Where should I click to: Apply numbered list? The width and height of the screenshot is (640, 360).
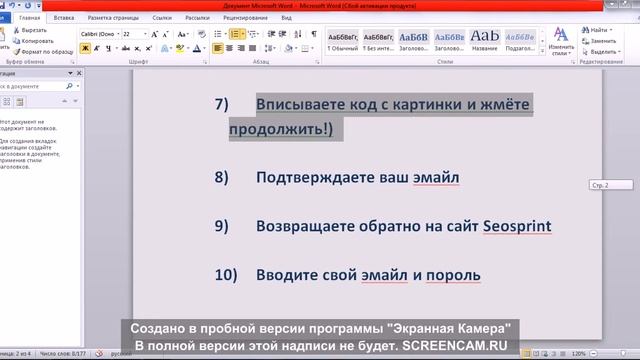235,34
